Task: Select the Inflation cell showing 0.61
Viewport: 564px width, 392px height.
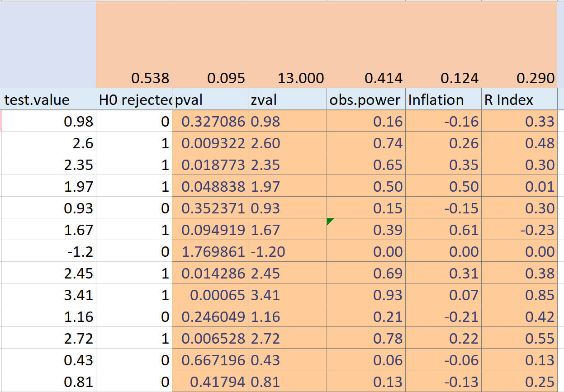Action: (443, 230)
